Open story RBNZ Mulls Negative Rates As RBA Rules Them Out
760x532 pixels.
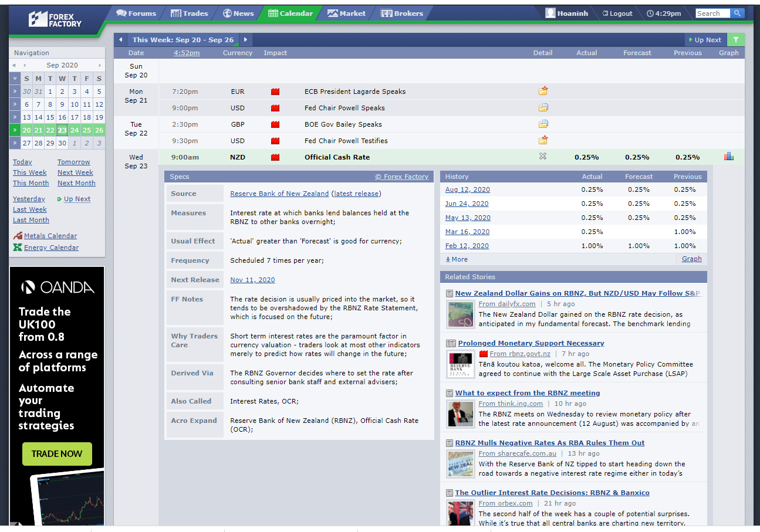(550, 443)
